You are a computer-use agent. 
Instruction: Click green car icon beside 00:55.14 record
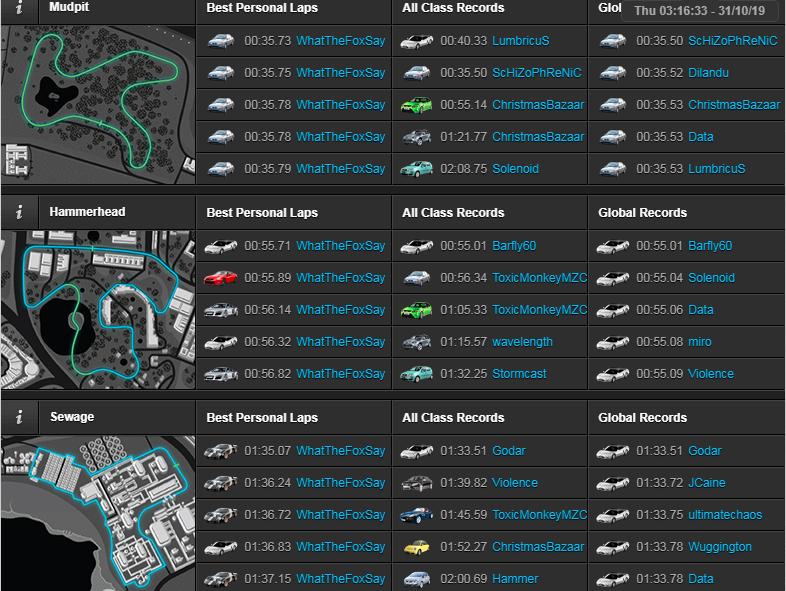pyautogui.click(x=417, y=105)
